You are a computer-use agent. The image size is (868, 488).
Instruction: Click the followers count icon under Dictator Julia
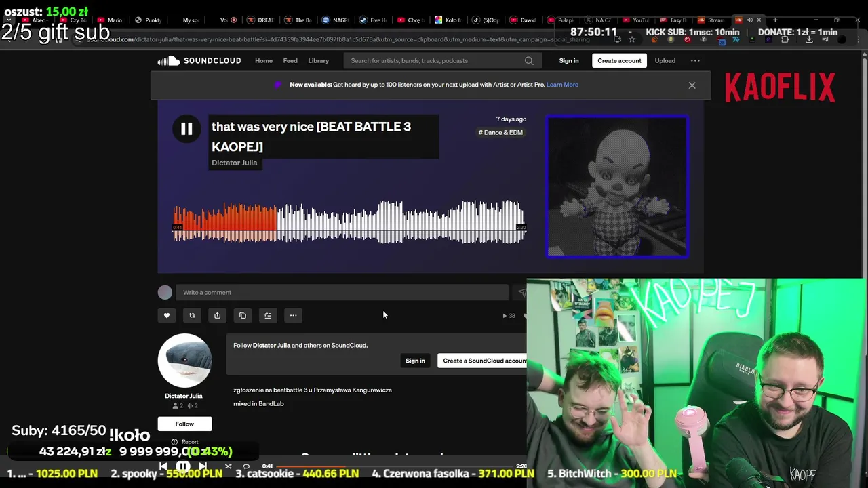[x=177, y=405]
